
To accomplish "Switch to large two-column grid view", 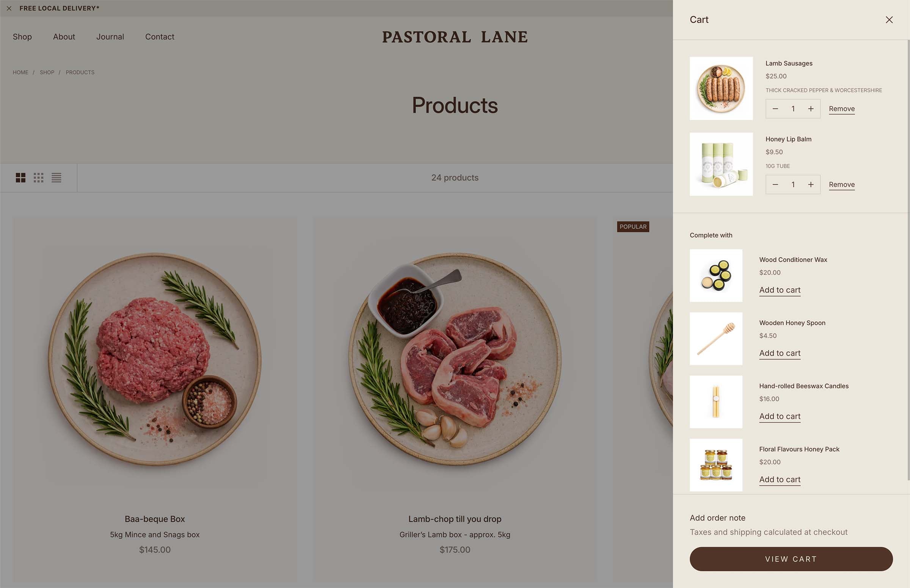I will tap(20, 177).
